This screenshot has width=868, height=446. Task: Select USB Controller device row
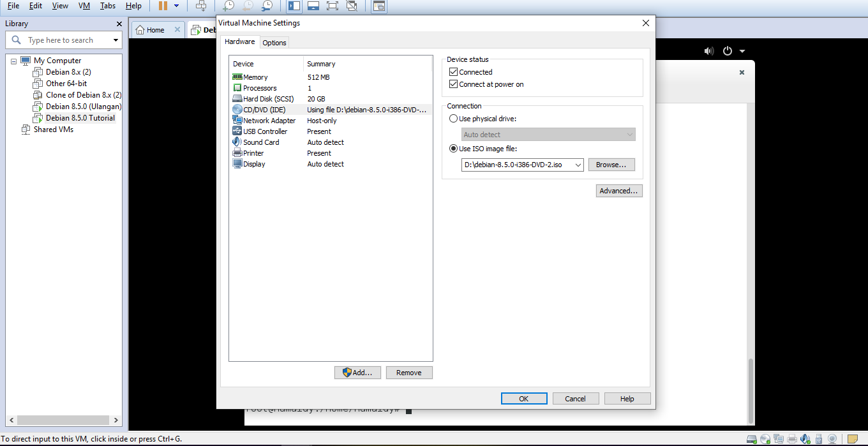point(331,131)
